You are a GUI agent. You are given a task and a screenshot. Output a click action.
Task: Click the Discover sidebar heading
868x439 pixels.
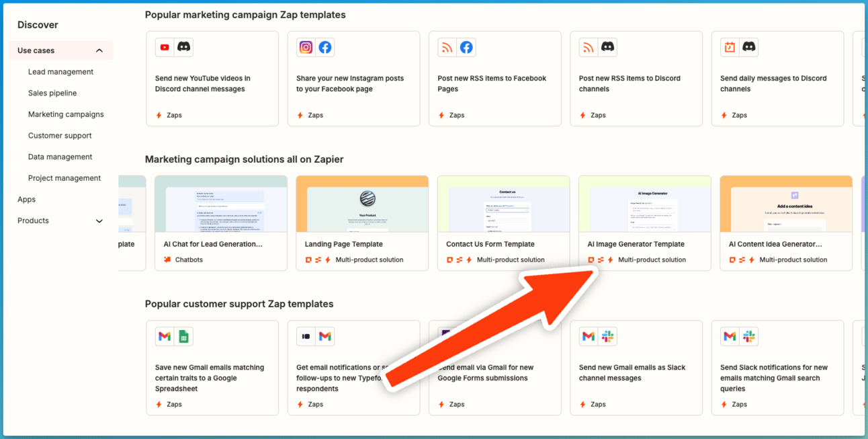click(x=38, y=25)
